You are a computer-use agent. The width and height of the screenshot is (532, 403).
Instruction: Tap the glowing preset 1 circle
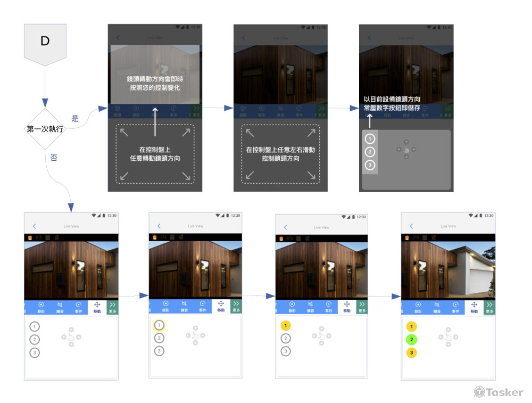click(159, 325)
